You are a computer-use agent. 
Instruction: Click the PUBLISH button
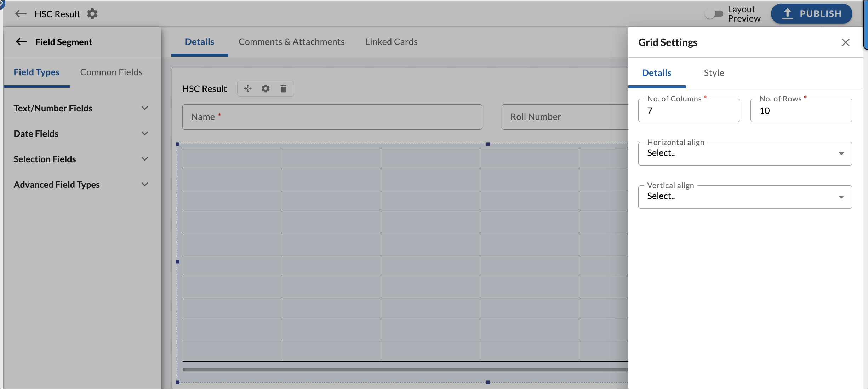812,14
